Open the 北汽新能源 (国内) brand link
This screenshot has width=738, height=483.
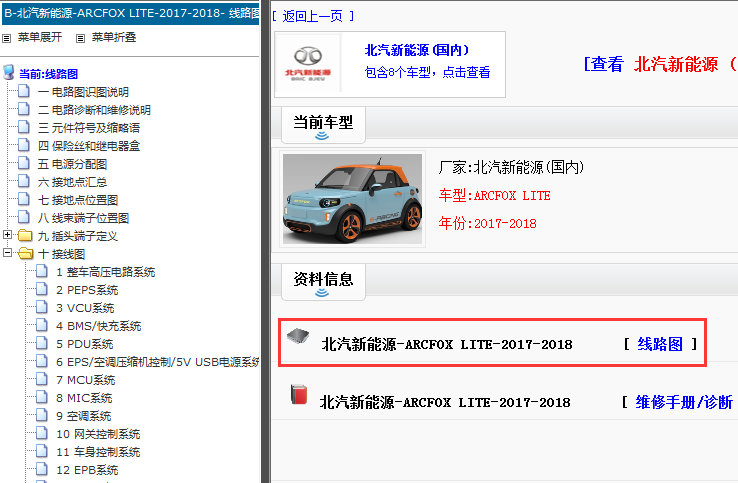pyautogui.click(x=417, y=50)
